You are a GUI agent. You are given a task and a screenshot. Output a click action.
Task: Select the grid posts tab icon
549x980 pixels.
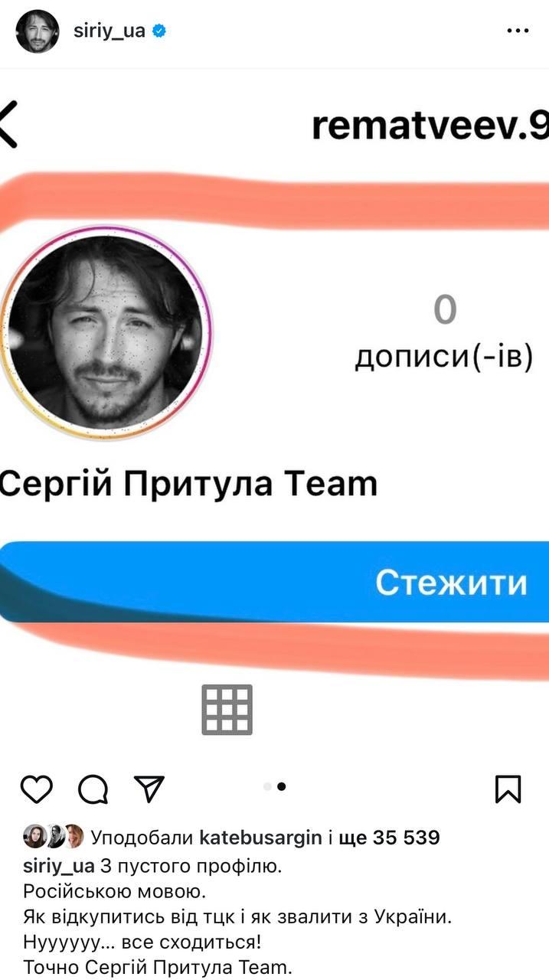(227, 710)
